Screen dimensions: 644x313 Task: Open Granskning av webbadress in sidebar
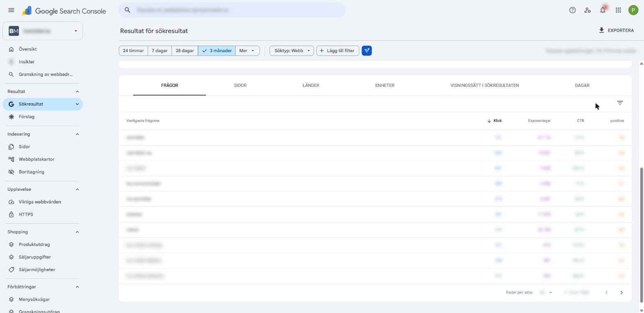click(x=43, y=74)
